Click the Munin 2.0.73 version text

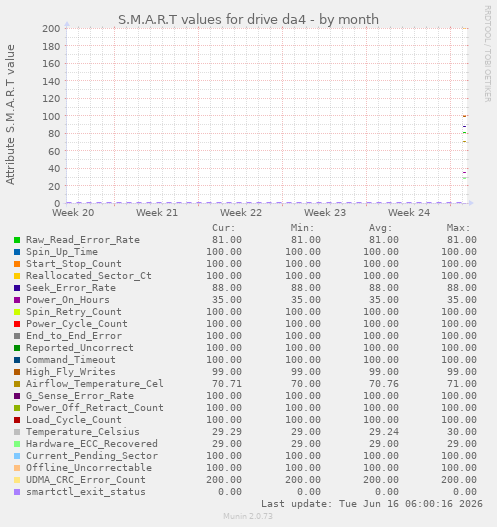click(248, 516)
